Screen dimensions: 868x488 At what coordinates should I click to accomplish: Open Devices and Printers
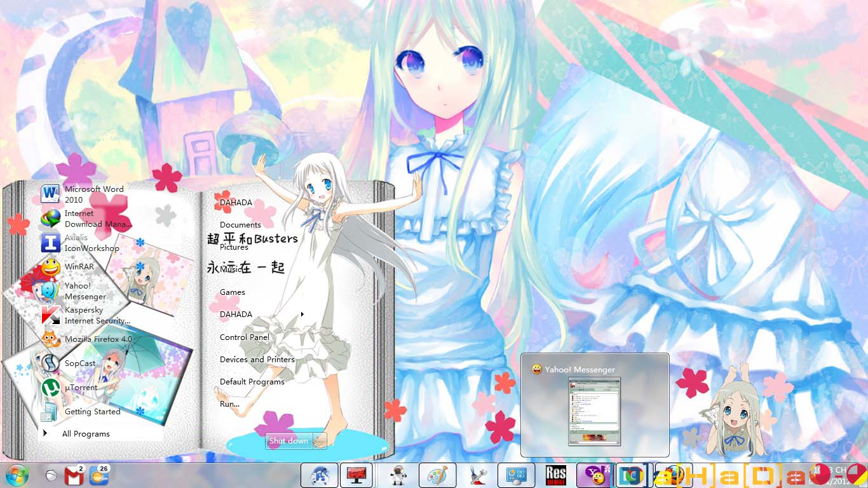(257, 360)
